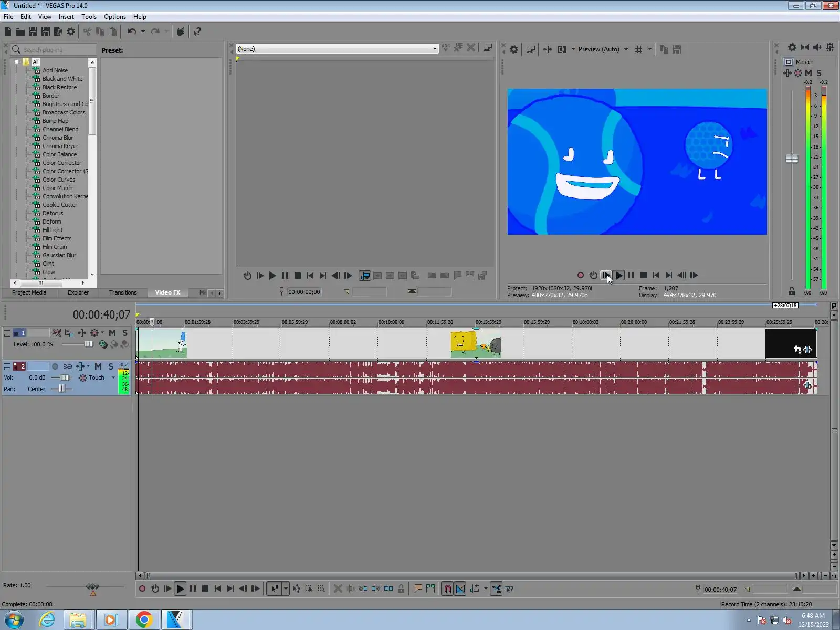Click the audio track 2 Pan slider
The width and height of the screenshot is (840, 630).
coord(61,388)
